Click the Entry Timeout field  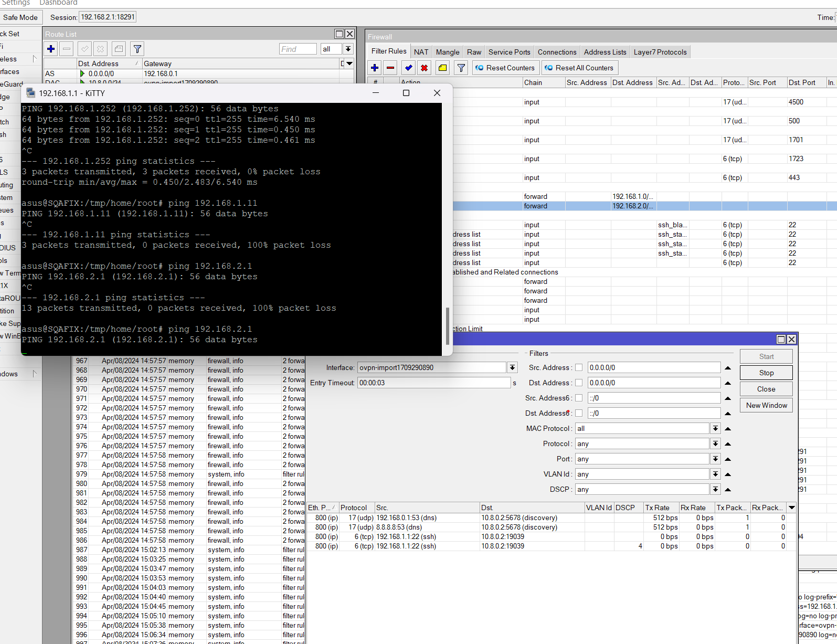(434, 383)
